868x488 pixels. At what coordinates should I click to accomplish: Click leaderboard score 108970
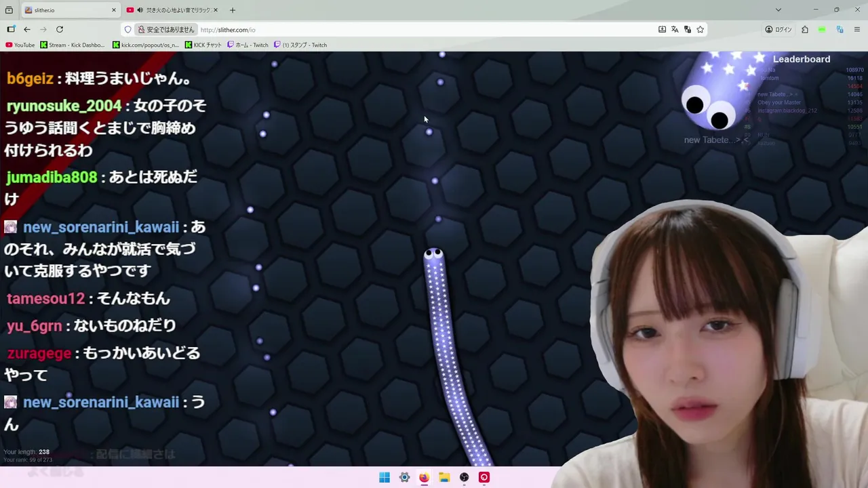tap(854, 70)
